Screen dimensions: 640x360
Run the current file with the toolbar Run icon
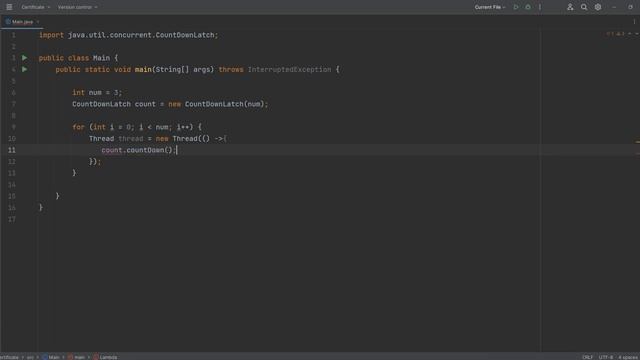point(516,7)
